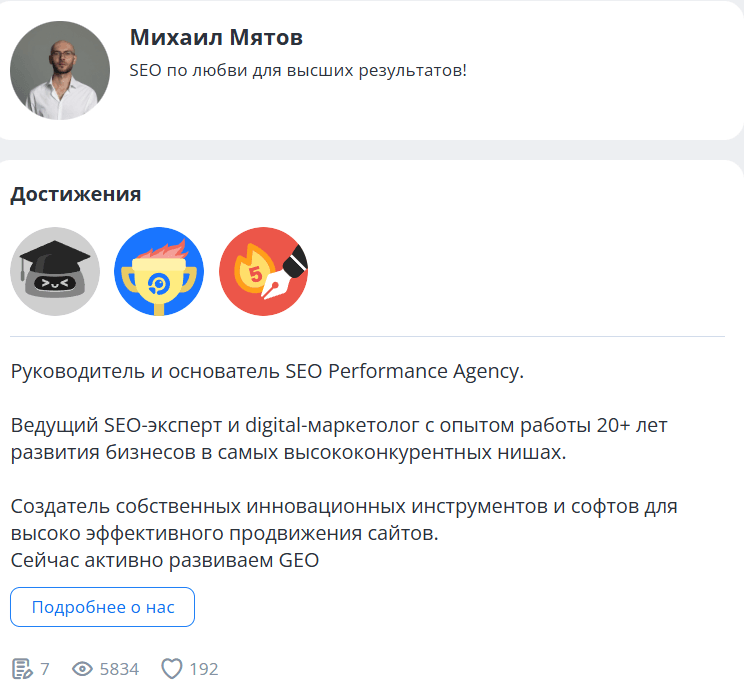Open the flame and pen achievement badge

click(264, 272)
